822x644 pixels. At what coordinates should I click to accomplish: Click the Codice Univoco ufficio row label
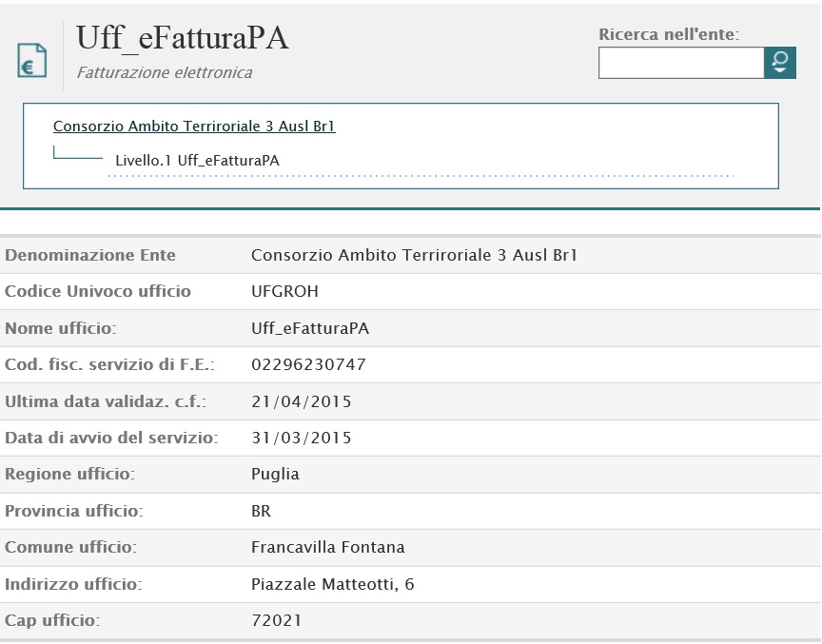pyautogui.click(x=98, y=291)
